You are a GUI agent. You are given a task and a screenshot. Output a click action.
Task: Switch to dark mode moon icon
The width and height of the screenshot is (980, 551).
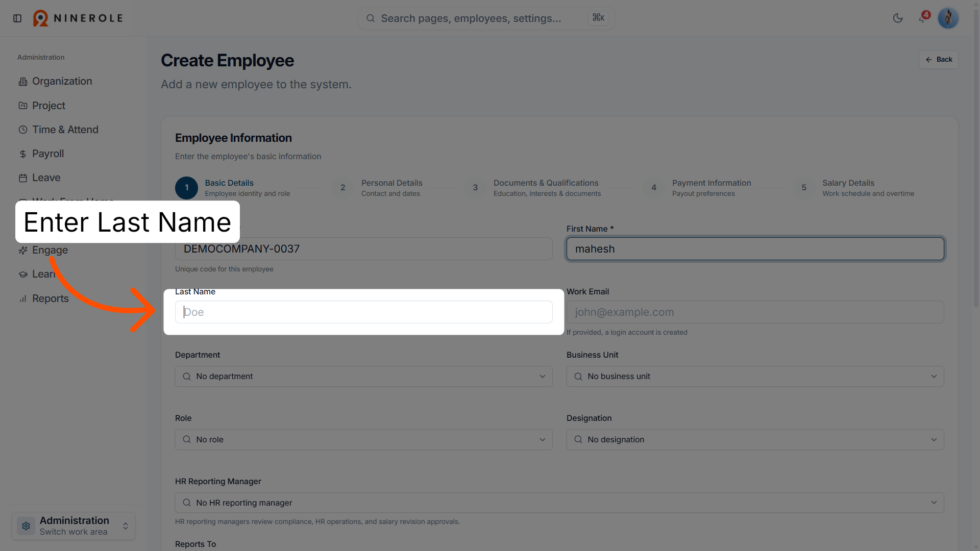coord(898,18)
